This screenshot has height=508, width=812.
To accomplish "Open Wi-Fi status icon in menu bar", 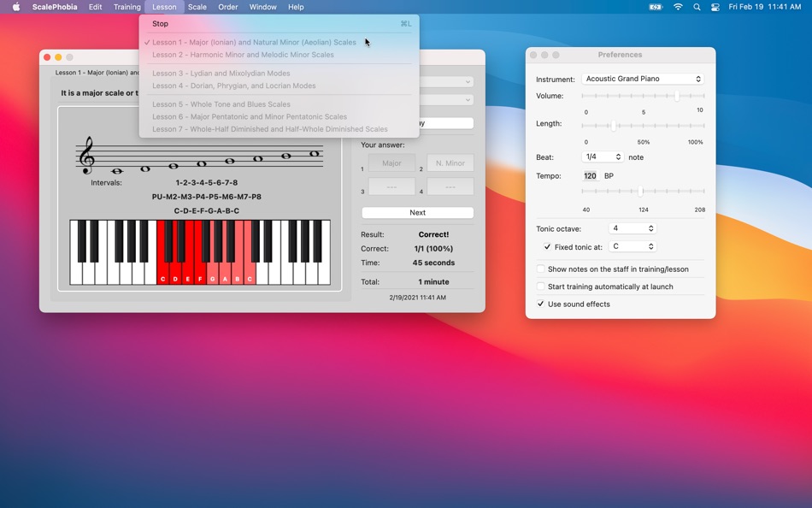I will pos(678,7).
